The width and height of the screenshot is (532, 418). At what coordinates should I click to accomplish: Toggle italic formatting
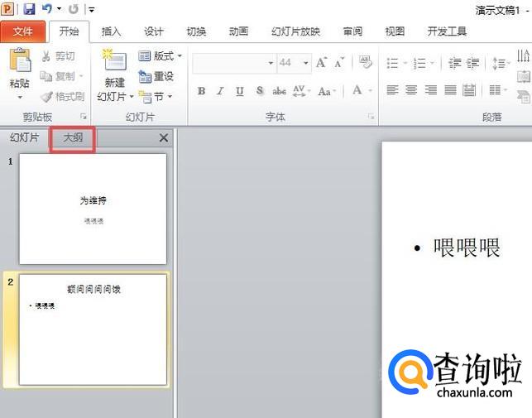[x=221, y=91]
